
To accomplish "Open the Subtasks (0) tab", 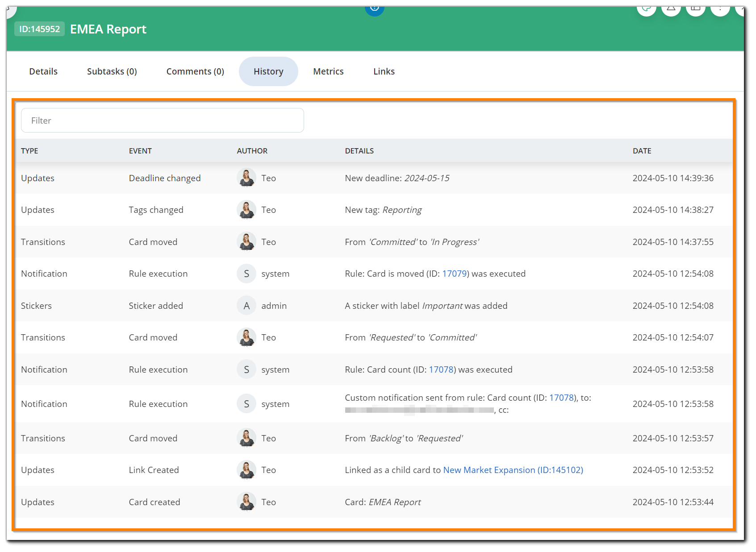I will click(x=112, y=71).
